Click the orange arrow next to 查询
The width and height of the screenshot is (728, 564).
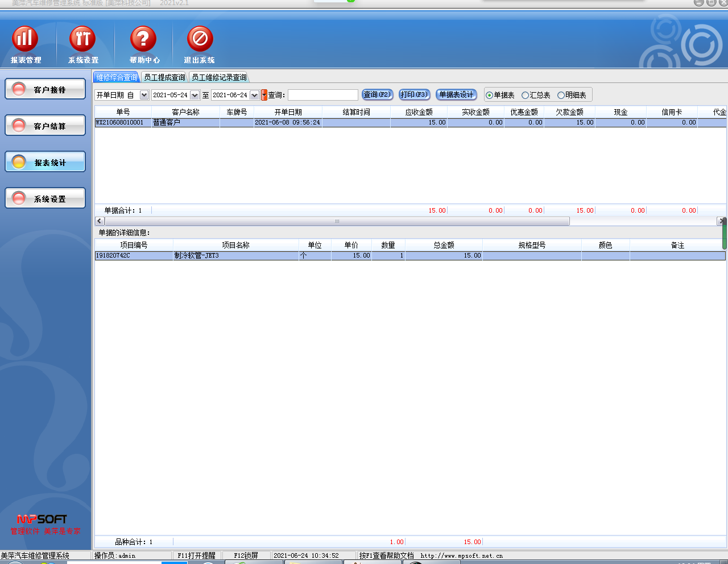click(x=264, y=95)
